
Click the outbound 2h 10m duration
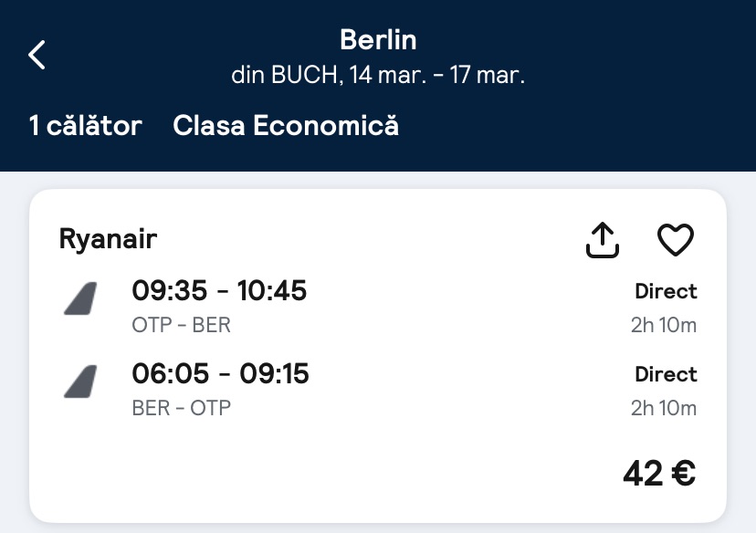pos(664,325)
